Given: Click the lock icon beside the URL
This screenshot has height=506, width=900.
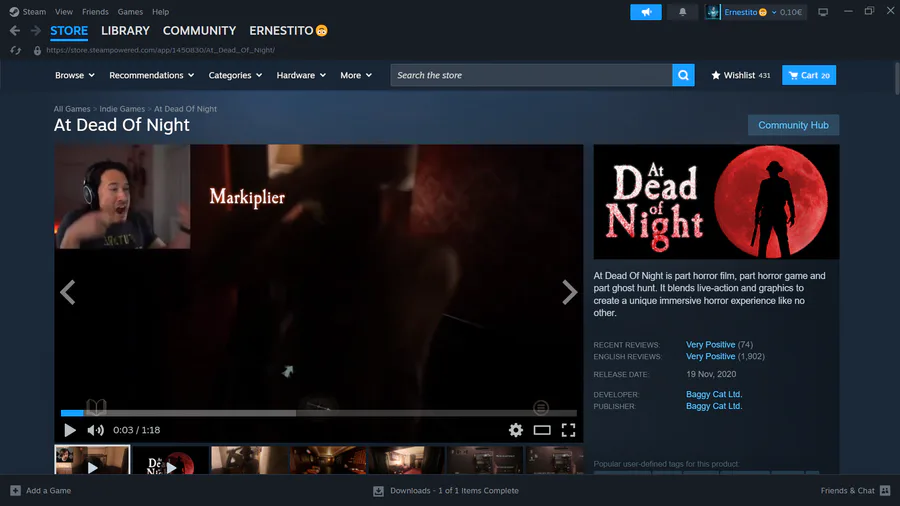Looking at the screenshot, I should point(37,50).
